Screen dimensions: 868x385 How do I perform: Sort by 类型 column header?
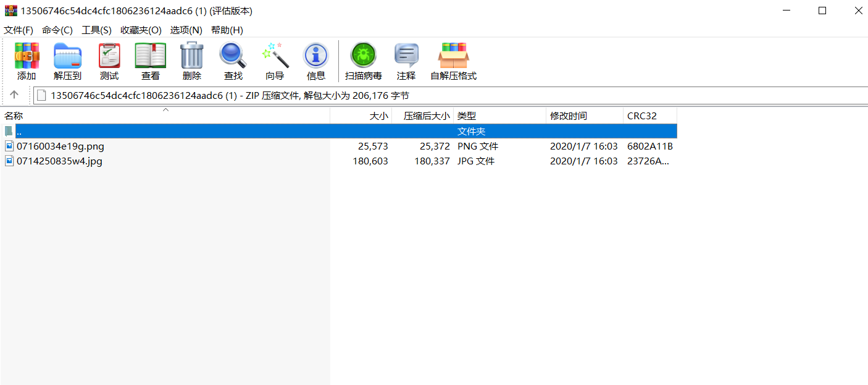click(500, 116)
